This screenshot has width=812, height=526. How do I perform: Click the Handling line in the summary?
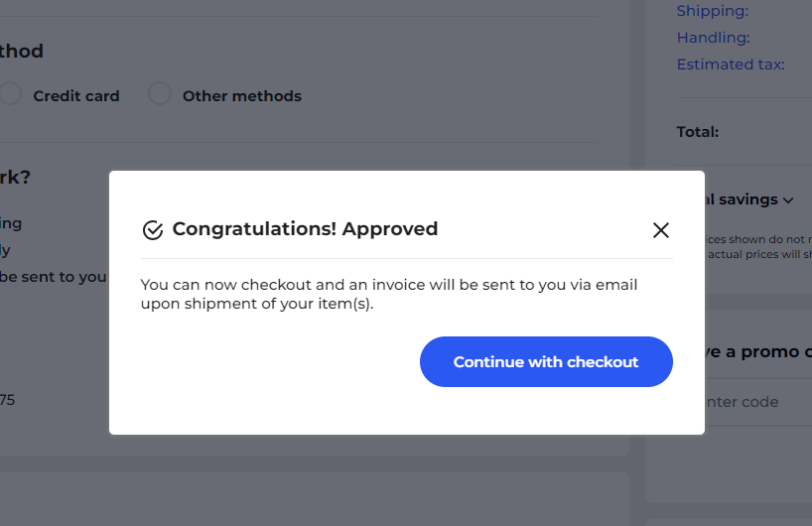pos(713,38)
